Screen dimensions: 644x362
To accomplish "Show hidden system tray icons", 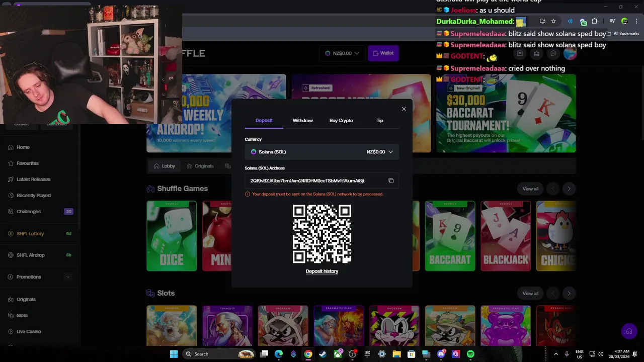I will coord(556,354).
